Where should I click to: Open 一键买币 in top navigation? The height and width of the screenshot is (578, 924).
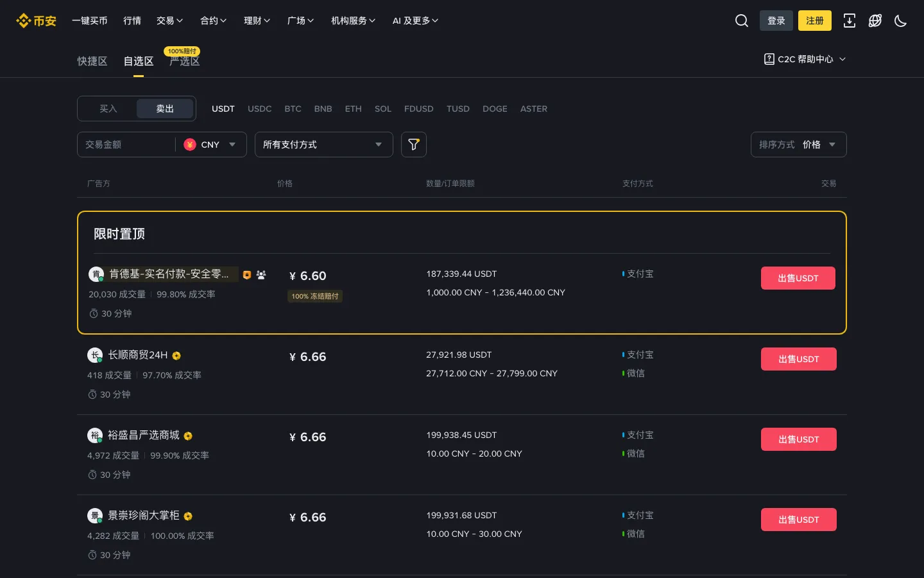(x=90, y=21)
